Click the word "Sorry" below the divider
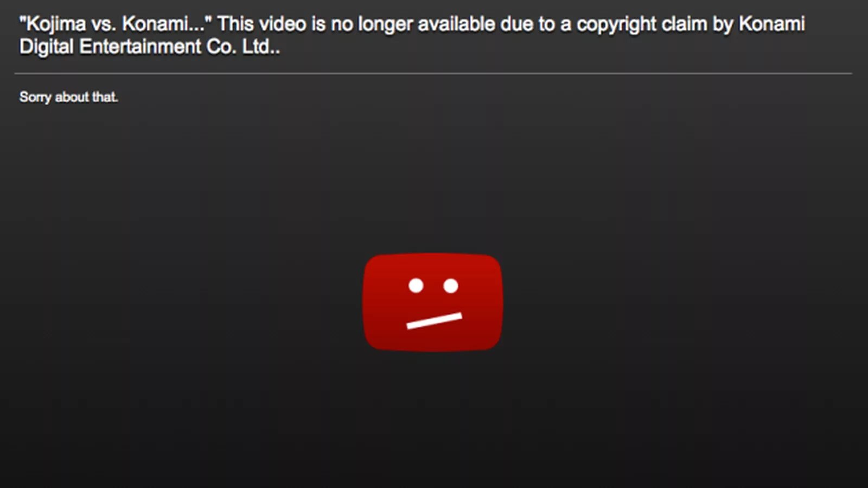Image resolution: width=868 pixels, height=488 pixels. point(35,98)
